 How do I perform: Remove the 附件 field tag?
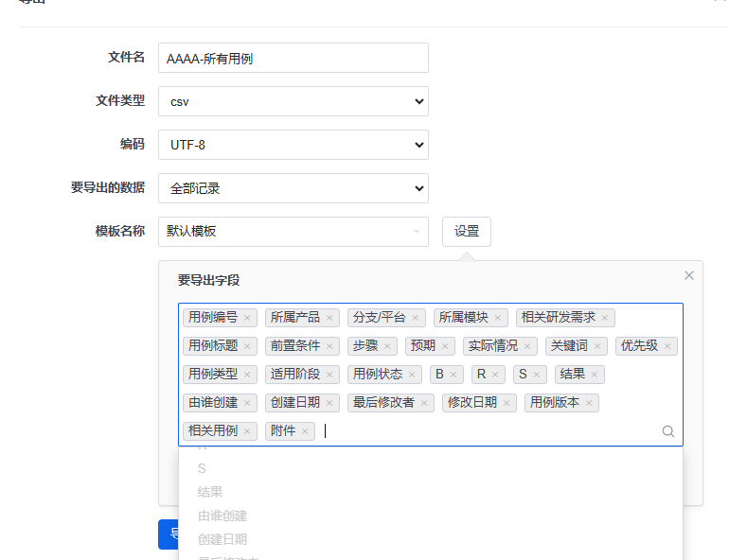(305, 431)
